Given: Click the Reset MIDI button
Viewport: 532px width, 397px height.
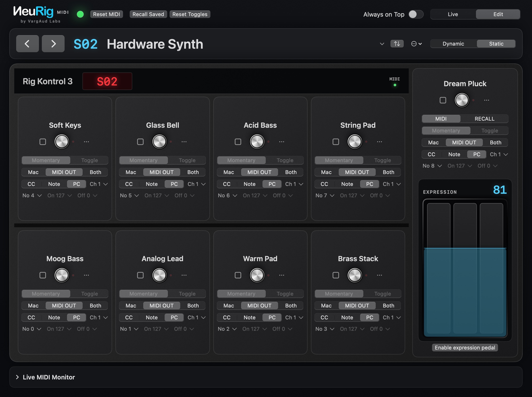Looking at the screenshot, I should [x=106, y=14].
